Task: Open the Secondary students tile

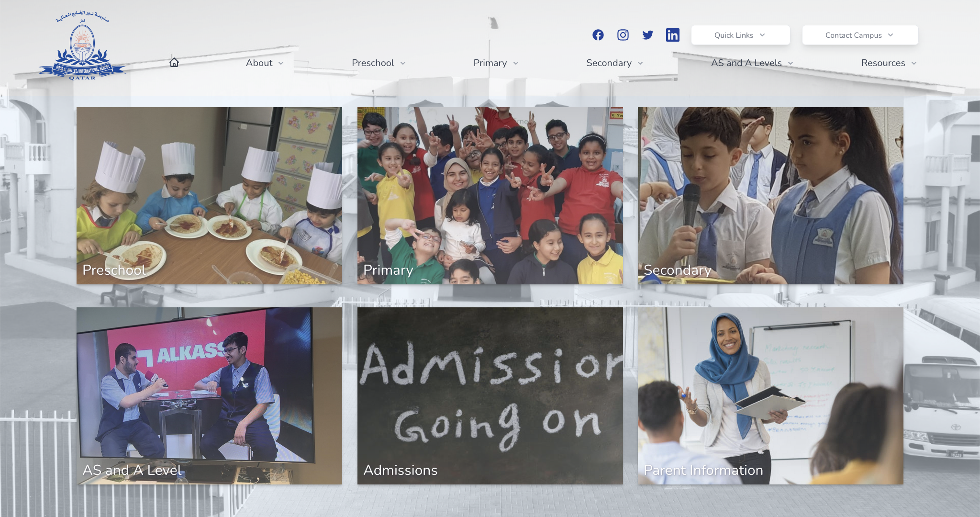Action: tap(770, 195)
